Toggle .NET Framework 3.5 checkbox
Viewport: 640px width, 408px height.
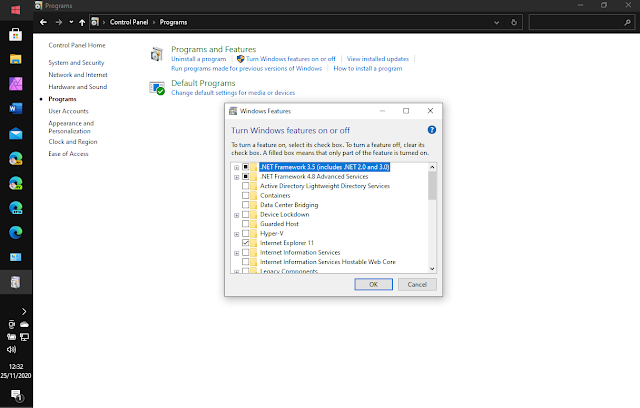pos(245,167)
